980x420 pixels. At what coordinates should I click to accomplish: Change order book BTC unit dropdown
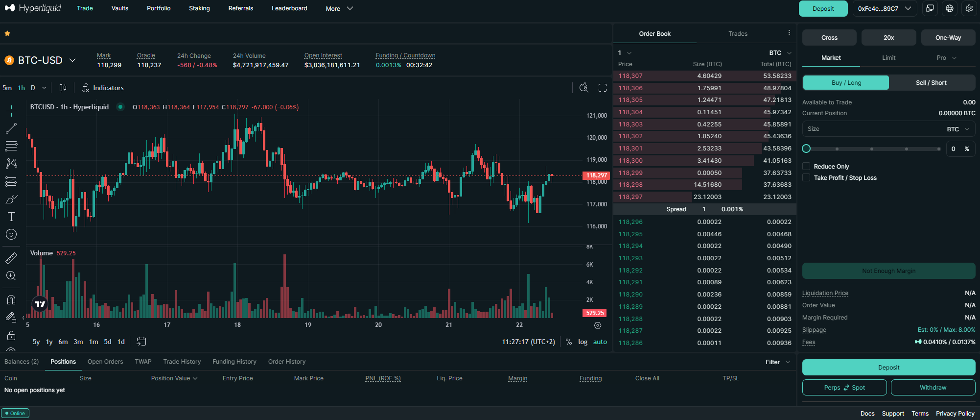point(780,52)
